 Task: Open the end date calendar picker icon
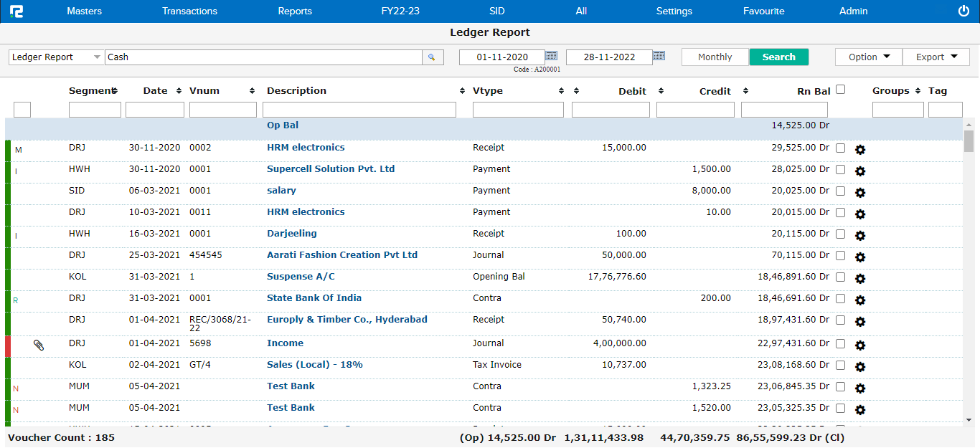click(659, 56)
